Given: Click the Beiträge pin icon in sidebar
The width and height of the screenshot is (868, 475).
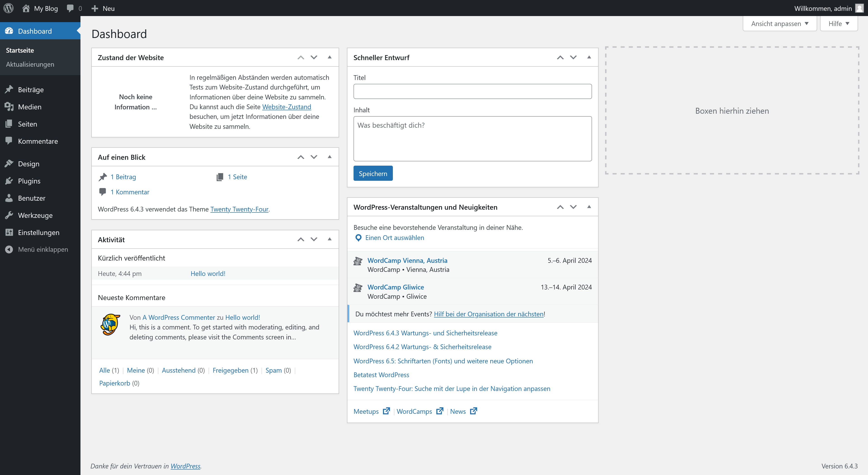Looking at the screenshot, I should [x=9, y=89].
